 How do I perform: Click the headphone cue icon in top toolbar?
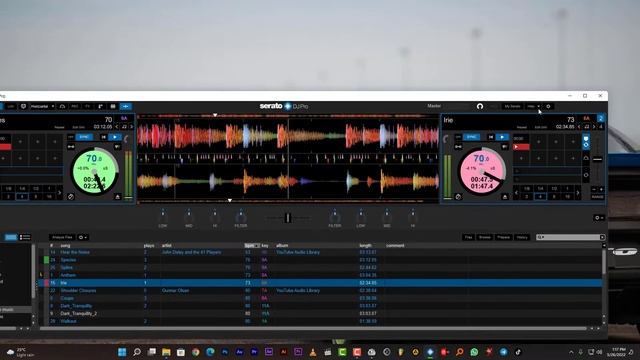[62, 107]
